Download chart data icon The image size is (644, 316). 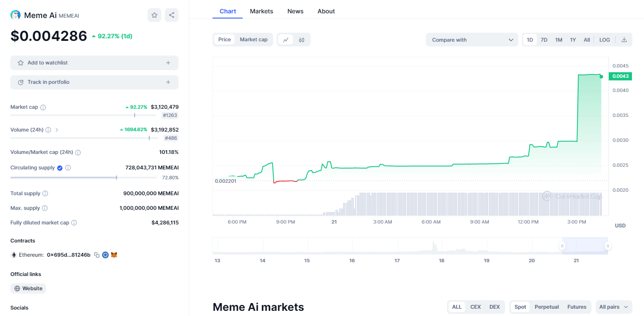coord(624,40)
